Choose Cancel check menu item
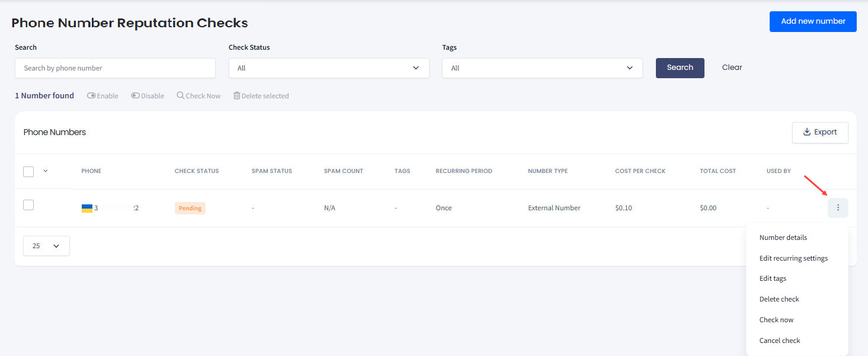Screen dimensions: 868x356 (x=780, y=341)
